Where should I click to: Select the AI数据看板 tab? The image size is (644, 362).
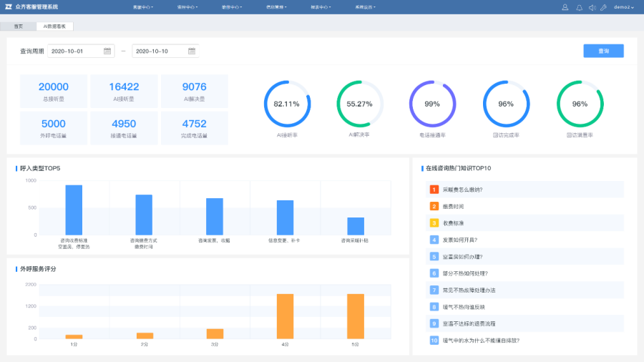point(54,26)
